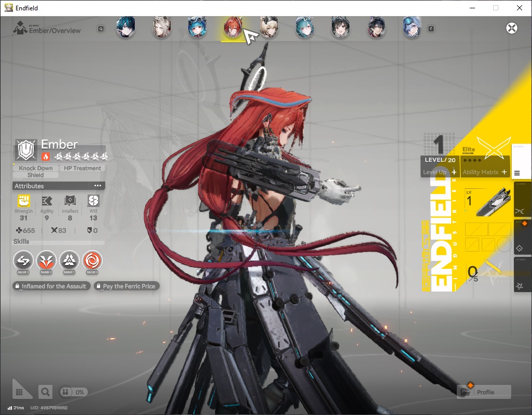The width and height of the screenshot is (532, 415).
Task: Select the round empty equipment slot
Action: coord(505,244)
